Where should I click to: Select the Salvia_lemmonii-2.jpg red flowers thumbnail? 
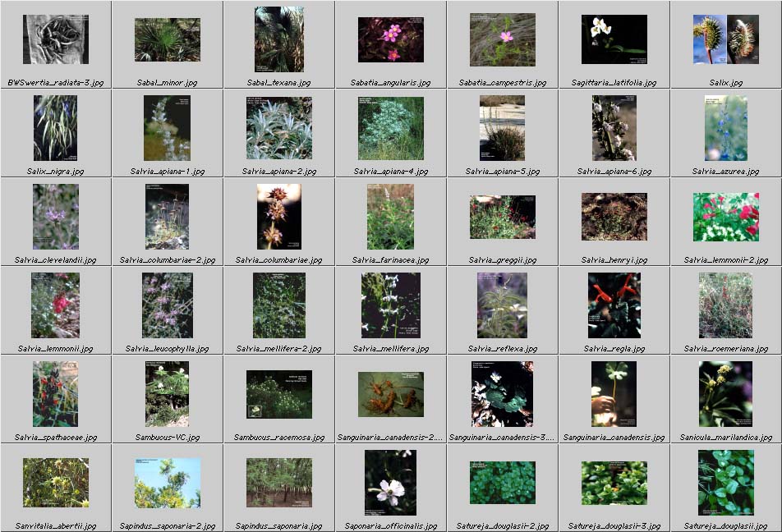click(x=725, y=217)
